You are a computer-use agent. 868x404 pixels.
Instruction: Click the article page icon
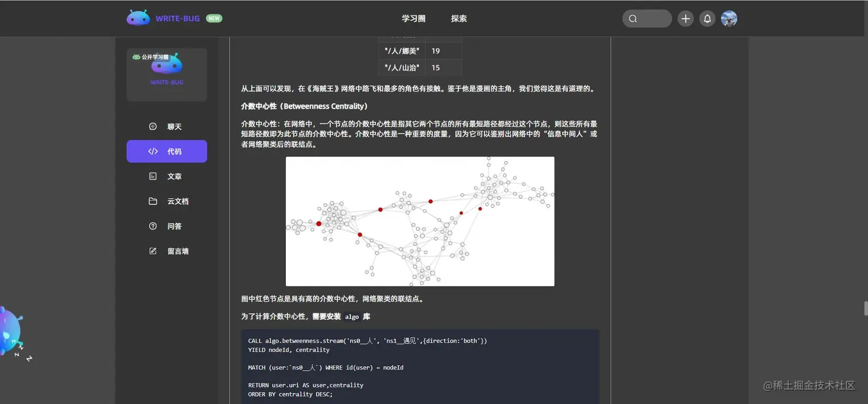point(153,176)
